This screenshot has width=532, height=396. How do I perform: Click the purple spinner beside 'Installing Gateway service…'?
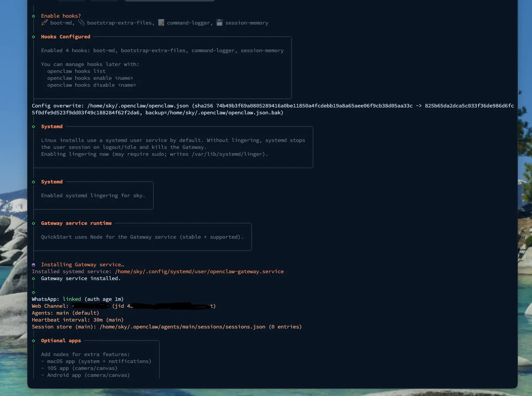tap(33, 265)
